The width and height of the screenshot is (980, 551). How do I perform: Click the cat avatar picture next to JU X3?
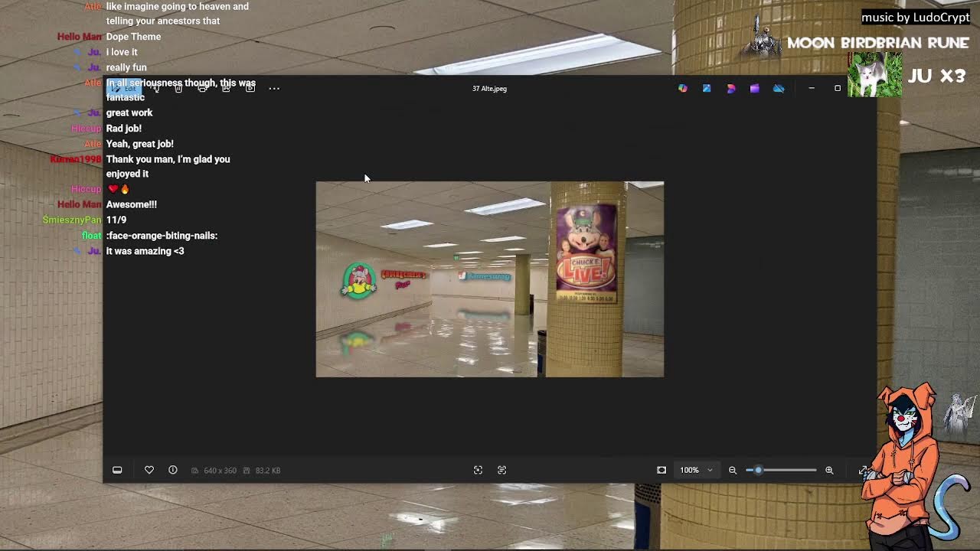coord(874,76)
